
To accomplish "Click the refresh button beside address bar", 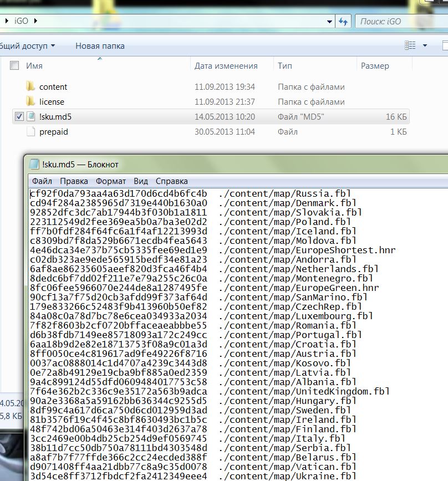I will 343,21.
